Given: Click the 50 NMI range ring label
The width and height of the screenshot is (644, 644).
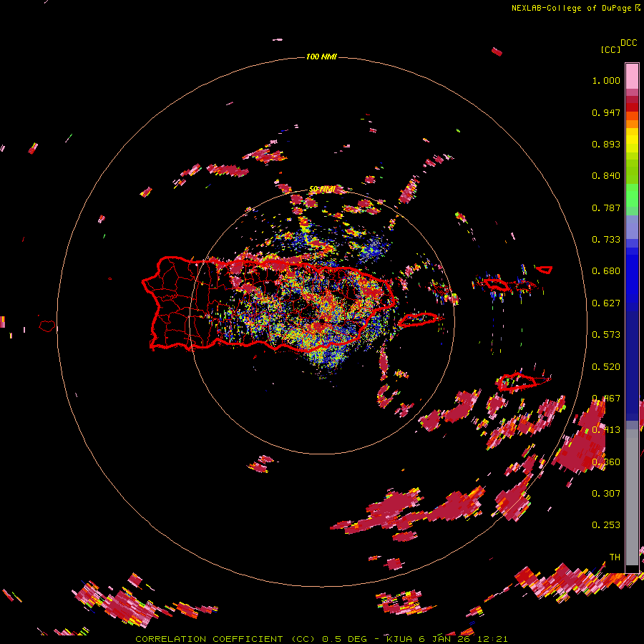Looking at the screenshot, I should (x=321, y=190).
